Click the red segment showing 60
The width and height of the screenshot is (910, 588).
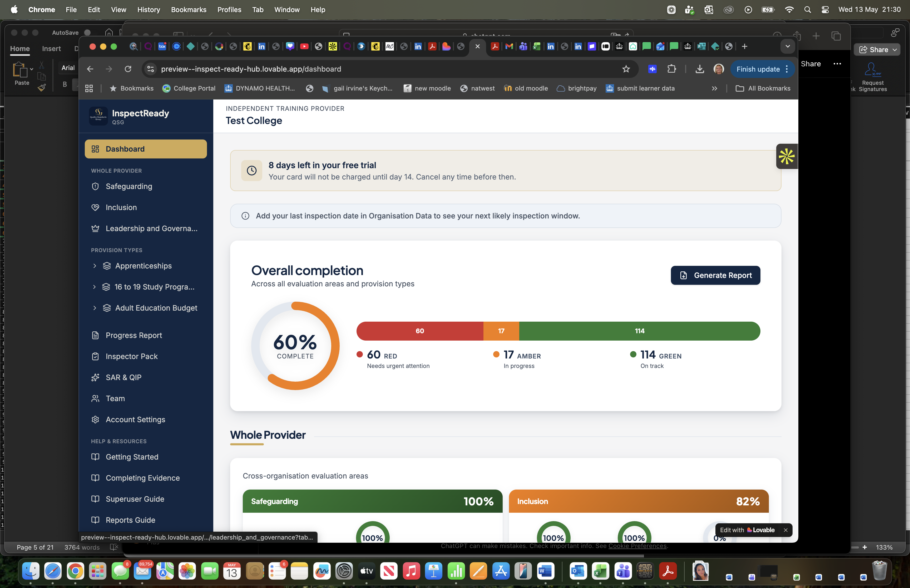coord(420,331)
